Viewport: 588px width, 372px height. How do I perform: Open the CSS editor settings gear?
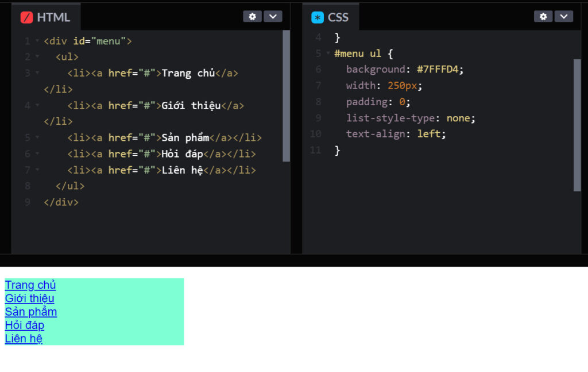(543, 16)
